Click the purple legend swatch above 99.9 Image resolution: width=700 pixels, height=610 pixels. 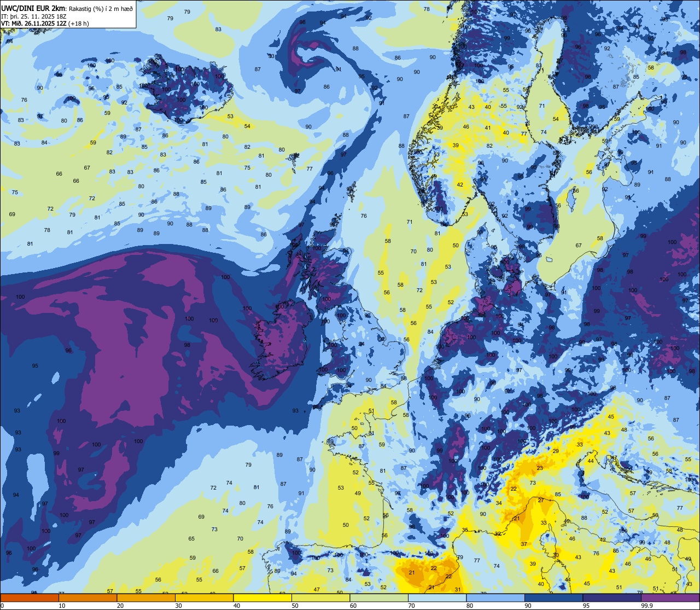(670, 598)
